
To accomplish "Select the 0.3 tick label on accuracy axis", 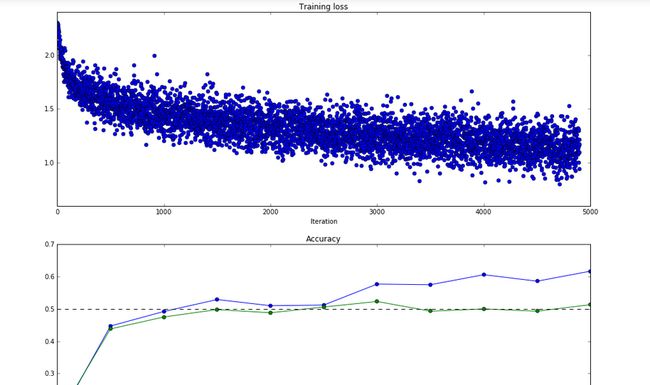I will coord(49,373).
